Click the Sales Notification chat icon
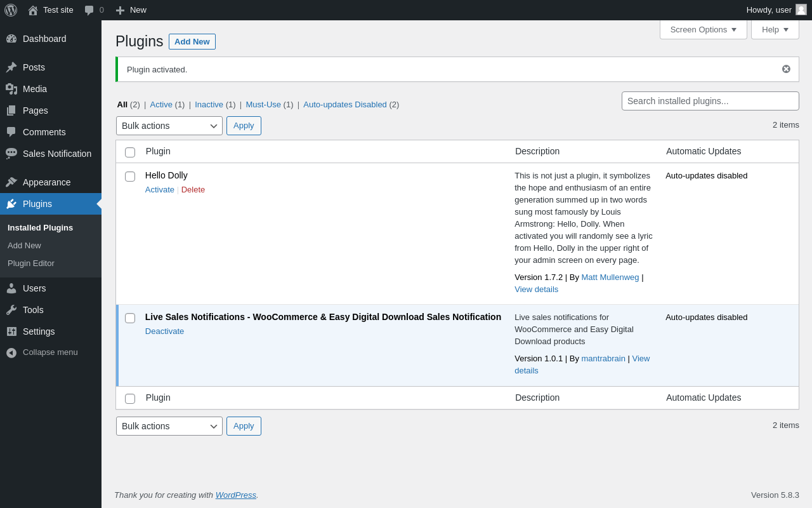This screenshot has width=812, height=508. (11, 154)
